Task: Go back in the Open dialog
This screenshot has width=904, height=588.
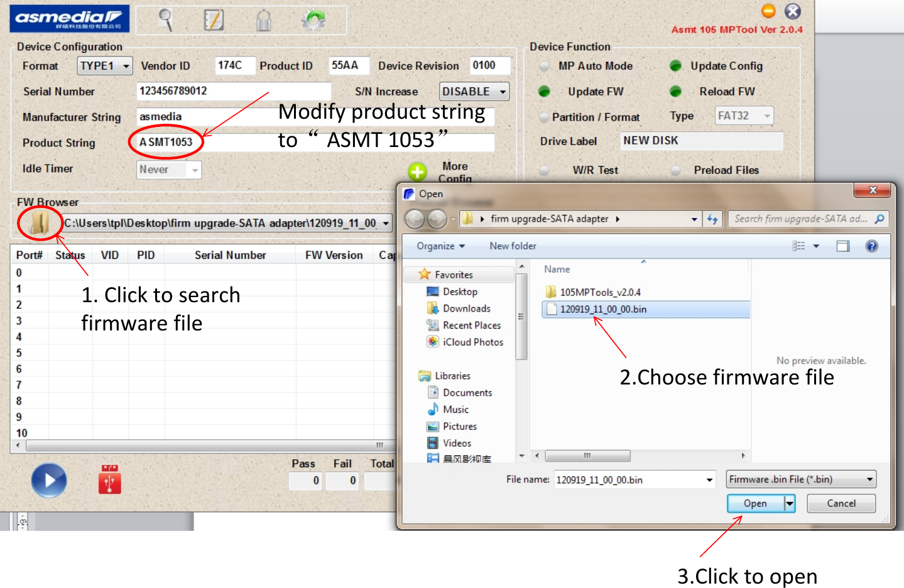Action: (415, 219)
